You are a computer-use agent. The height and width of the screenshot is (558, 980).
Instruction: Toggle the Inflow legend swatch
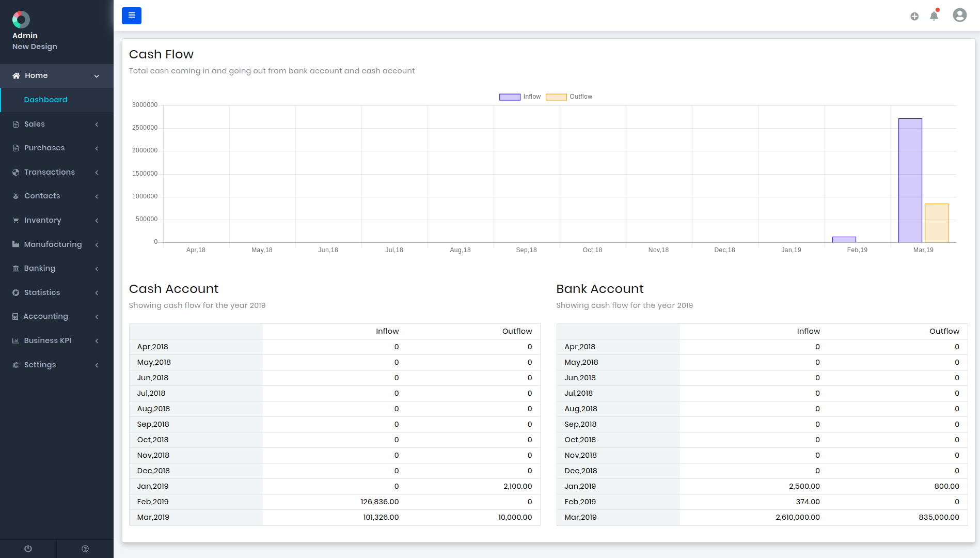[510, 97]
